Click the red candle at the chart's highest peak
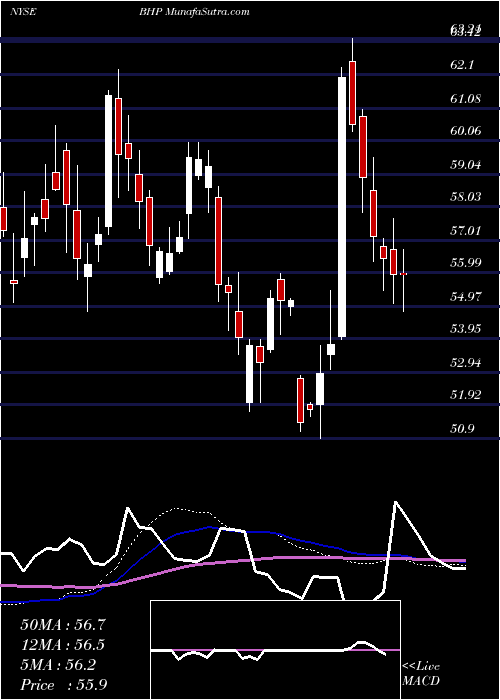 353,93
